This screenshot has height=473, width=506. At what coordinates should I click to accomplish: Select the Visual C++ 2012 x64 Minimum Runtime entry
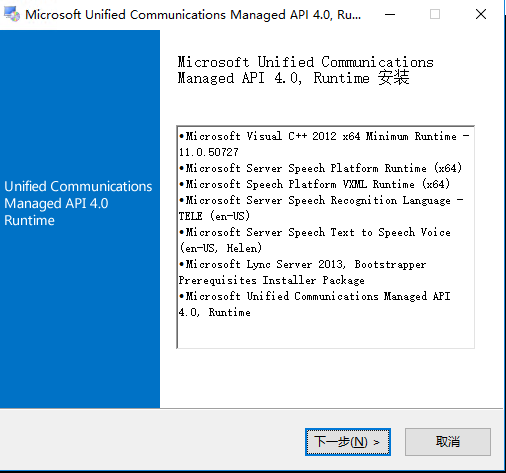click(324, 144)
